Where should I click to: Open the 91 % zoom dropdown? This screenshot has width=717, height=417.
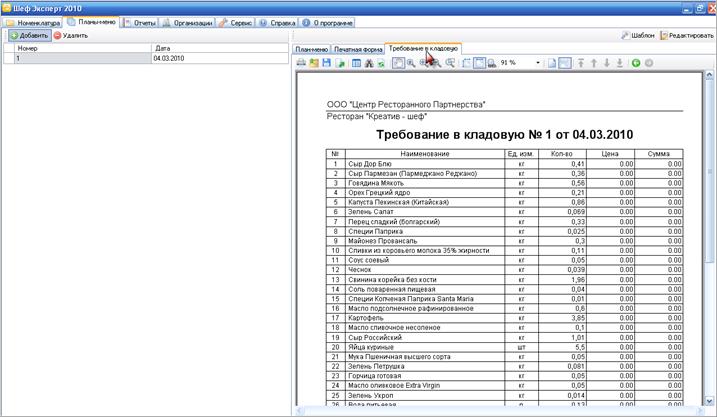[538, 63]
